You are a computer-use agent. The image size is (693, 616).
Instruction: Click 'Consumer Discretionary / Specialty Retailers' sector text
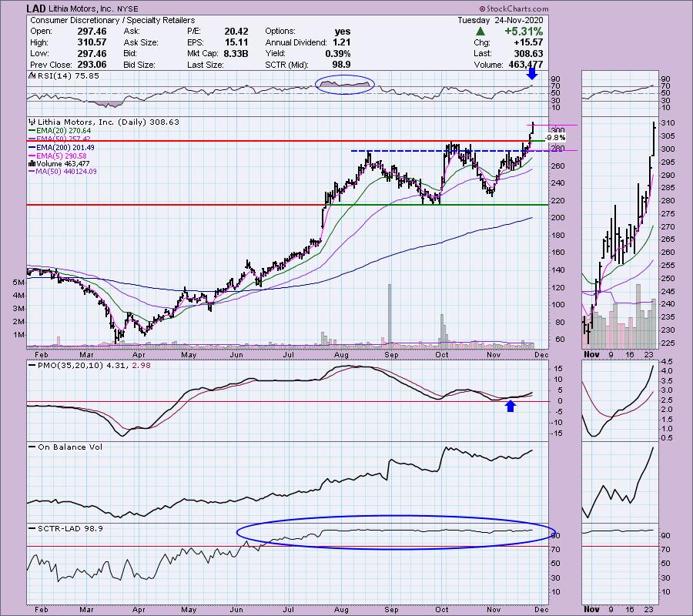[112, 20]
